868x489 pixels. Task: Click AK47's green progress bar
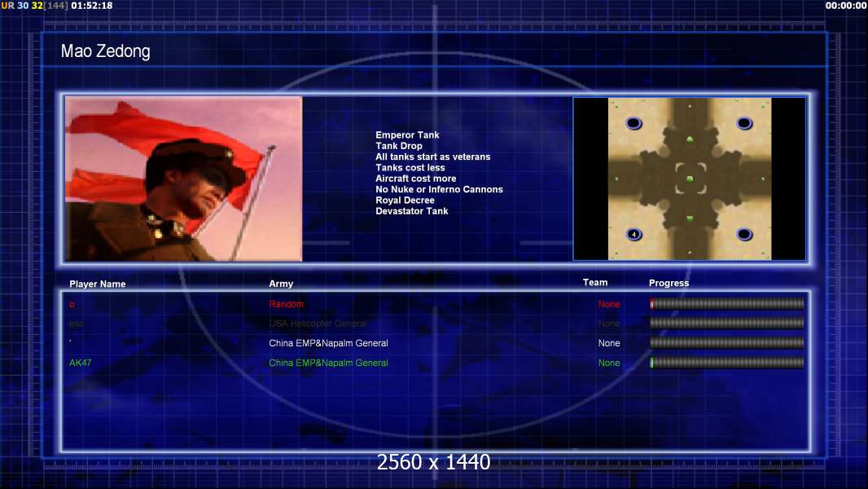[726, 363]
